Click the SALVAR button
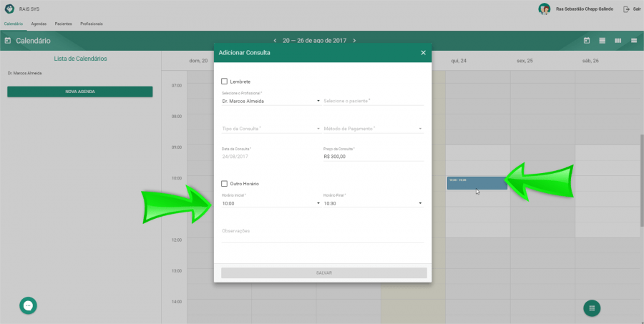This screenshot has height=324, width=644. point(324,273)
